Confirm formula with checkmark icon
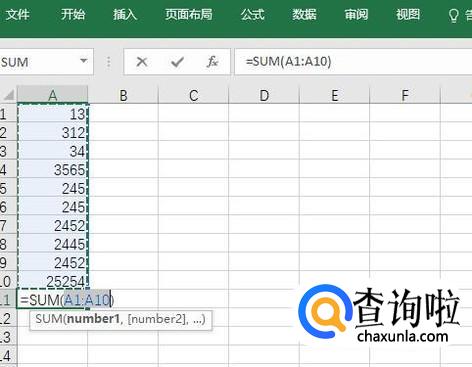Viewport: 472px width, 367px height. 177,62
